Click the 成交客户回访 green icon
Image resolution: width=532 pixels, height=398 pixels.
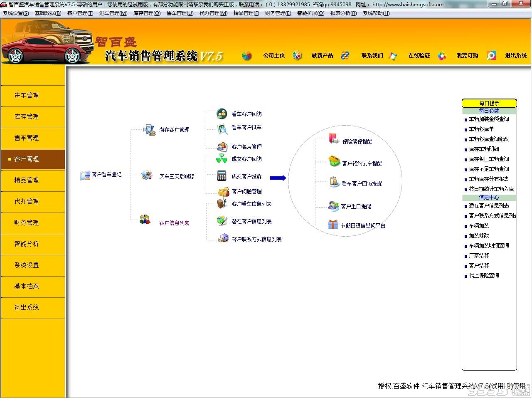pyautogui.click(x=222, y=158)
